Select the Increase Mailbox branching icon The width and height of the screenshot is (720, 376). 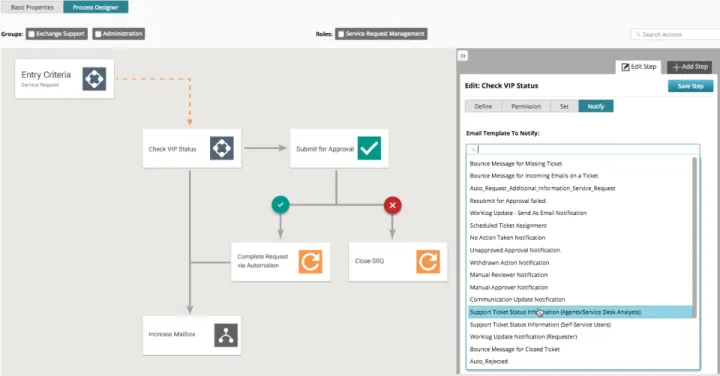point(226,335)
